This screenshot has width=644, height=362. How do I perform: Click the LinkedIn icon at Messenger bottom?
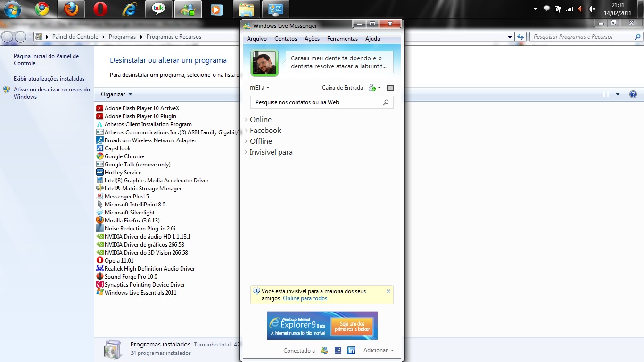pos(351,350)
